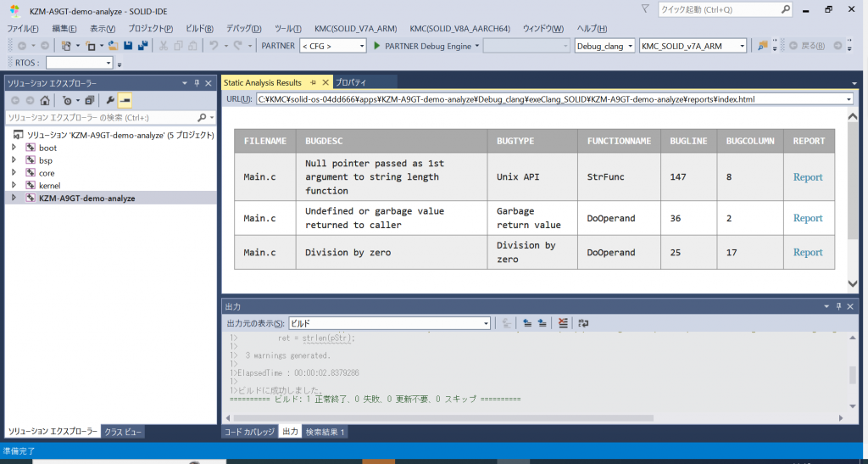Click the Collapse All icon in Solution Explorer

point(89,100)
